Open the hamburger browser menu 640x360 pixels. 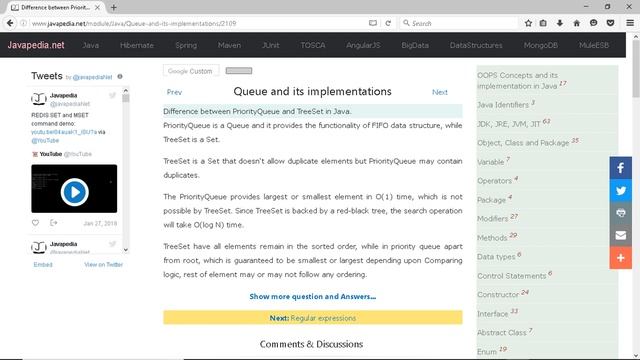pos(630,23)
